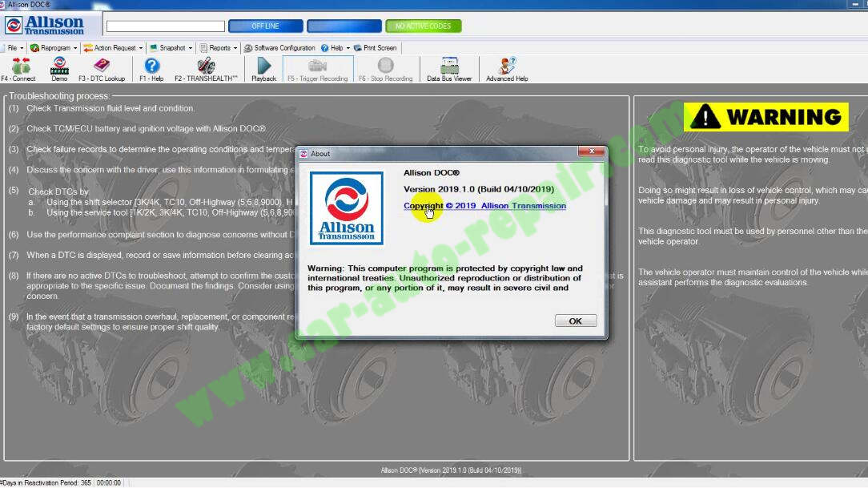The image size is (868, 488).
Task: Click Days in Reactivation Period status entry
Action: (x=46, y=483)
